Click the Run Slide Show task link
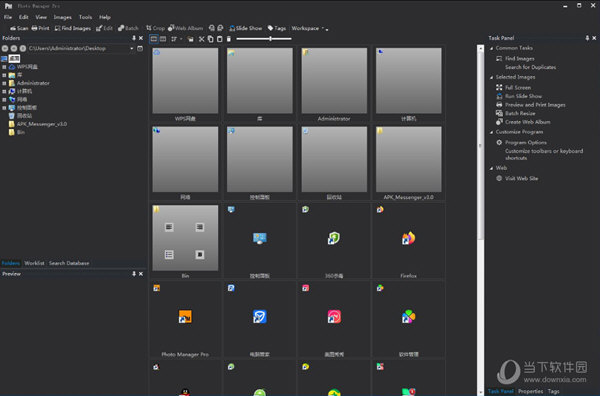 coord(523,96)
